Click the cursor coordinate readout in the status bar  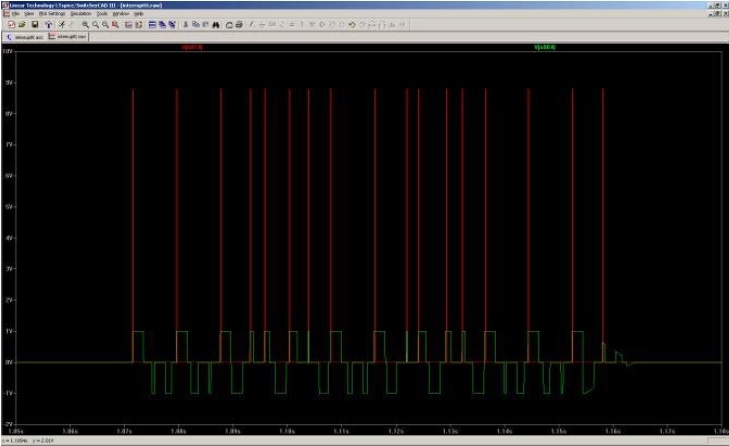coord(29,440)
